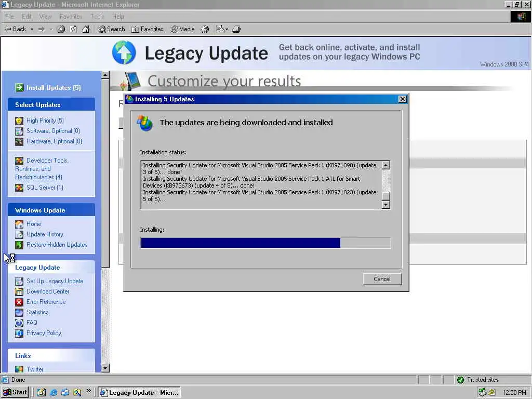Open the Help menu

pyautogui.click(x=118, y=17)
